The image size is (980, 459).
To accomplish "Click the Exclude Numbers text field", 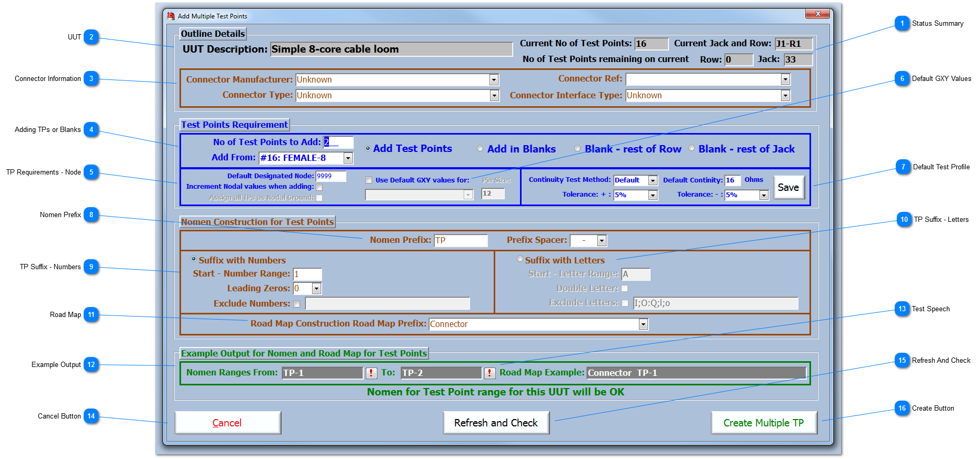I will point(387,304).
